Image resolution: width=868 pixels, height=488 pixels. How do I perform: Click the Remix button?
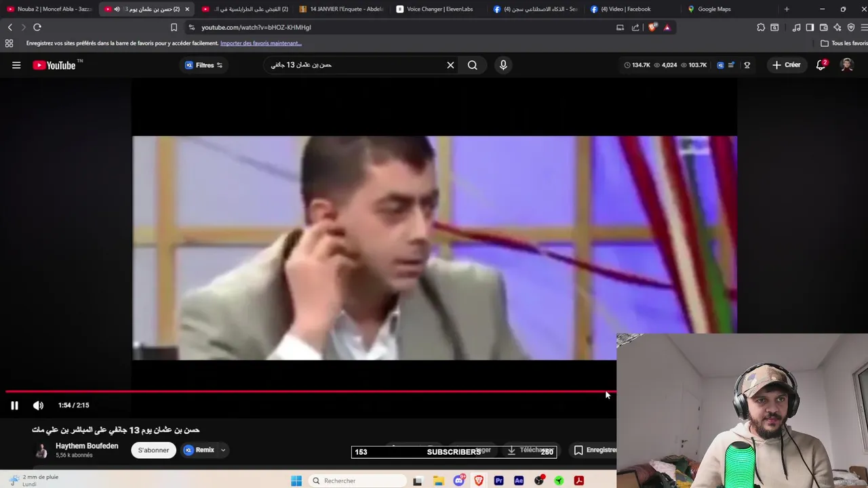199,450
